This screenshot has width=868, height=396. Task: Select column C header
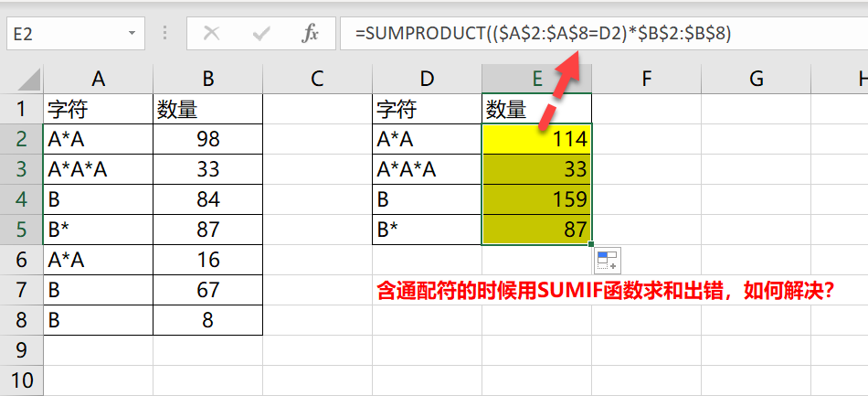pos(317,80)
